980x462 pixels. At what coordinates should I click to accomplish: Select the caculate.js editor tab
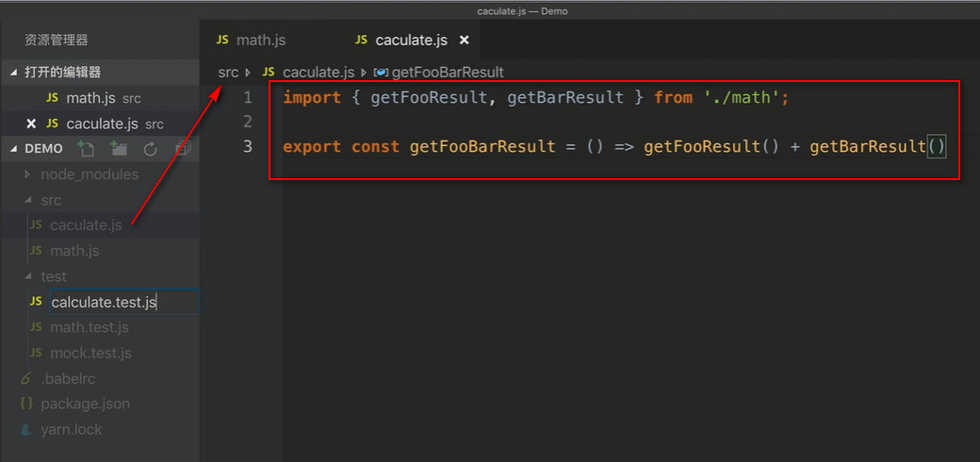(x=411, y=40)
